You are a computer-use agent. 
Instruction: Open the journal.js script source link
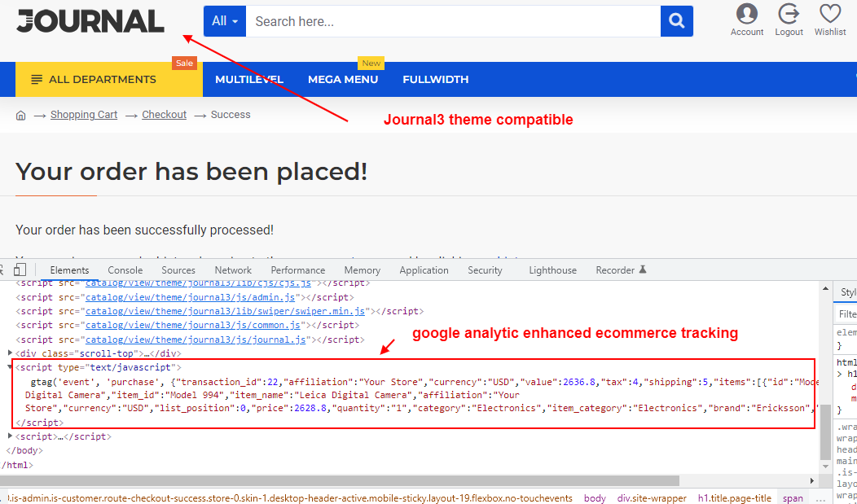196,340
